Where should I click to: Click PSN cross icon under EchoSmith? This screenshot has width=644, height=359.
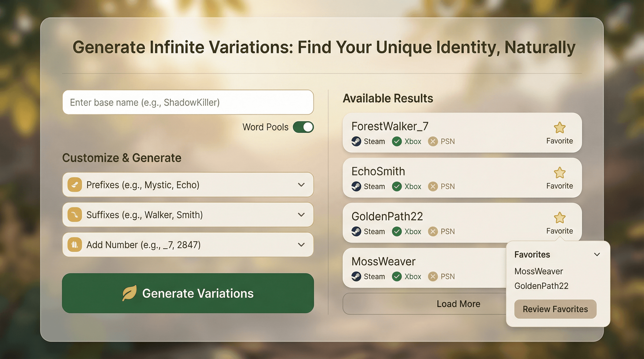pos(433,186)
